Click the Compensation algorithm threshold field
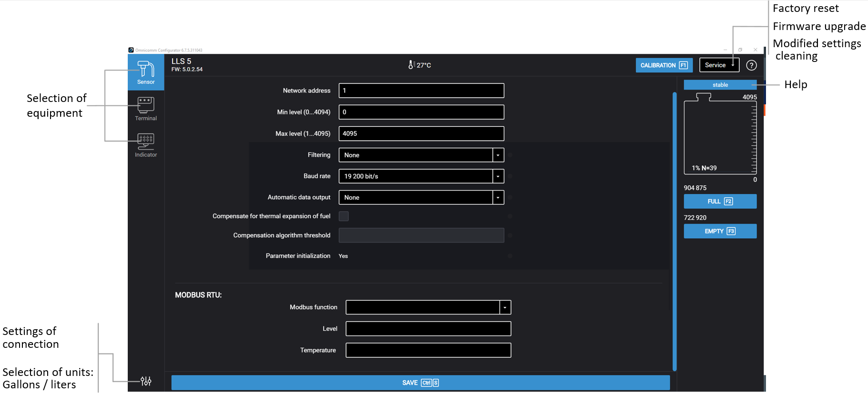Screen dimensions: 868x395 click(x=421, y=235)
